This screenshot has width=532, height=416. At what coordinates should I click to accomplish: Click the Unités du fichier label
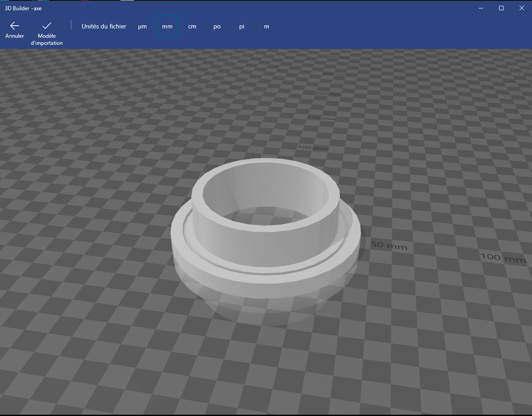coord(104,26)
